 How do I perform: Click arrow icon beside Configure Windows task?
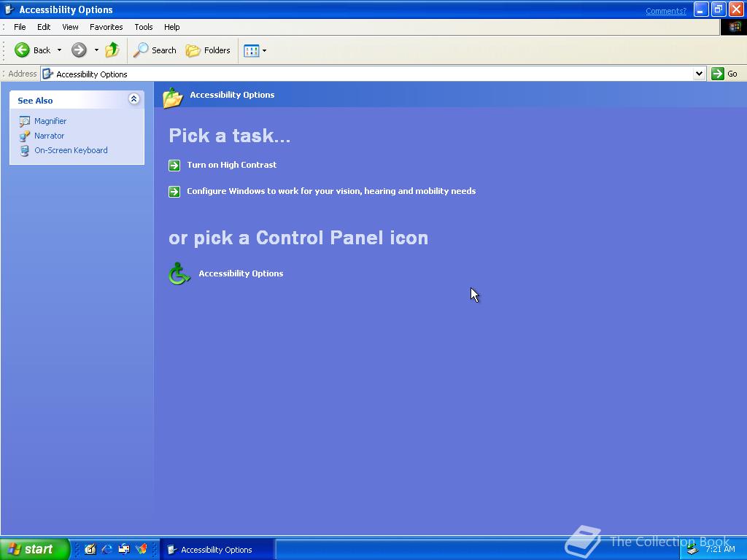[x=174, y=192]
